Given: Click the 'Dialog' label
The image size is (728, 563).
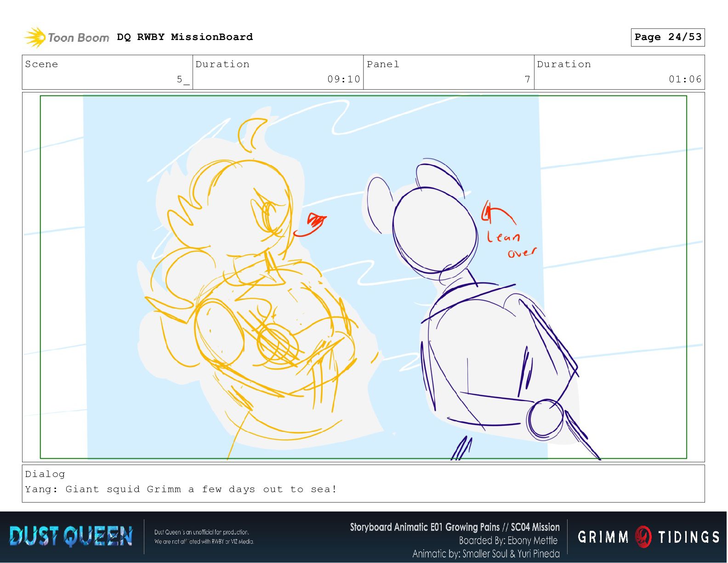Looking at the screenshot, I should coord(45,474).
